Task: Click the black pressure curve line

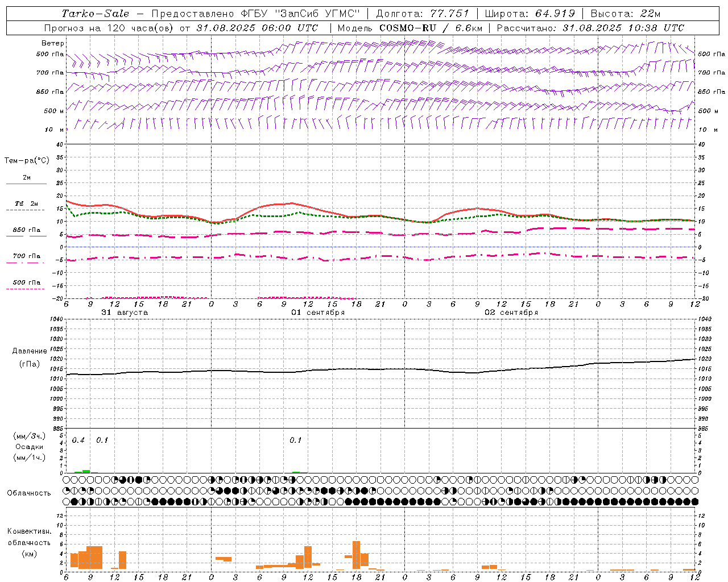Action: click(x=380, y=369)
